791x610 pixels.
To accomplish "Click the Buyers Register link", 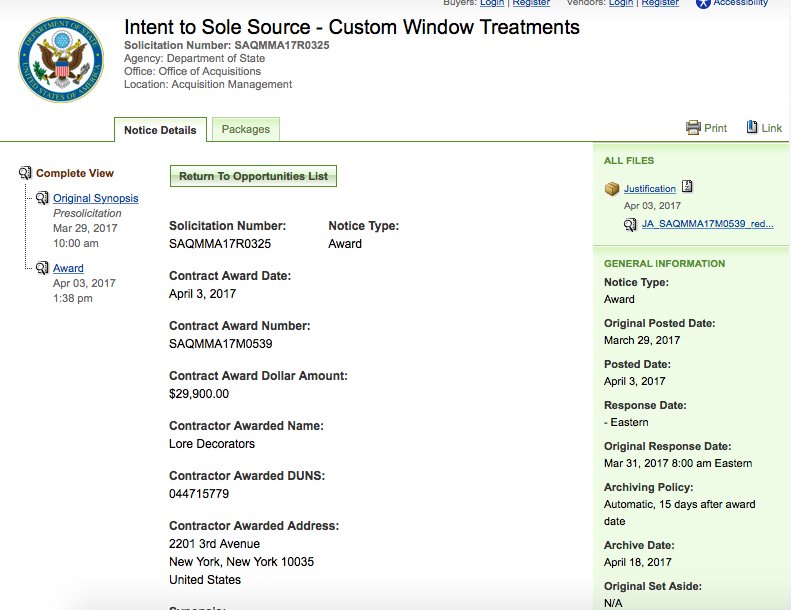I will 531,3.
